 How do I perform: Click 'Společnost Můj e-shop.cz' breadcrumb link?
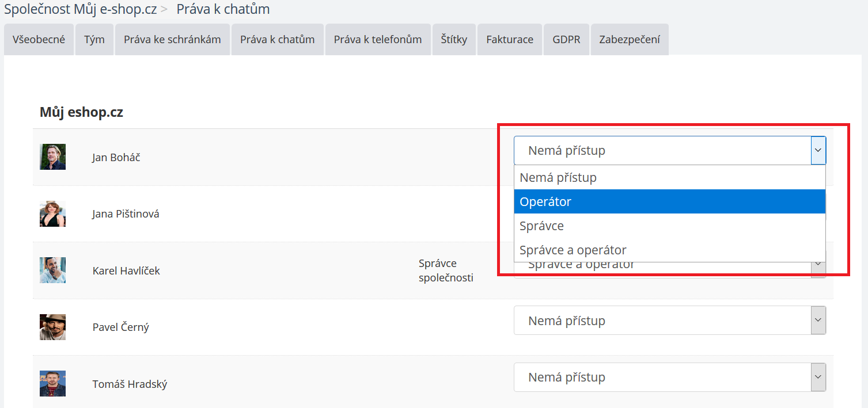coord(81,9)
